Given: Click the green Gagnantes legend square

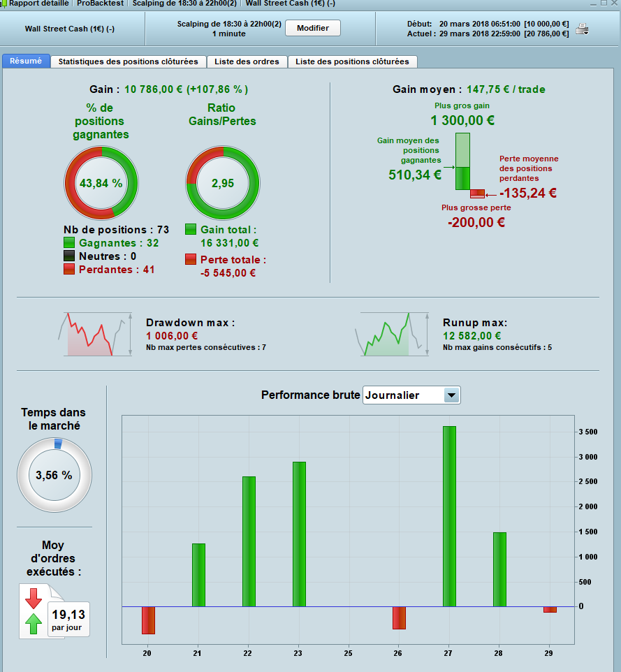Looking at the screenshot, I should tap(69, 242).
